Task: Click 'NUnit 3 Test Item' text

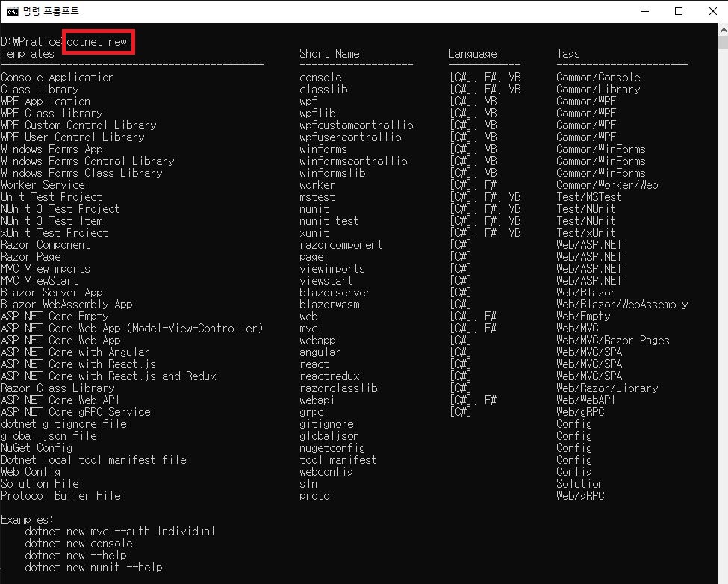Action: [52, 220]
